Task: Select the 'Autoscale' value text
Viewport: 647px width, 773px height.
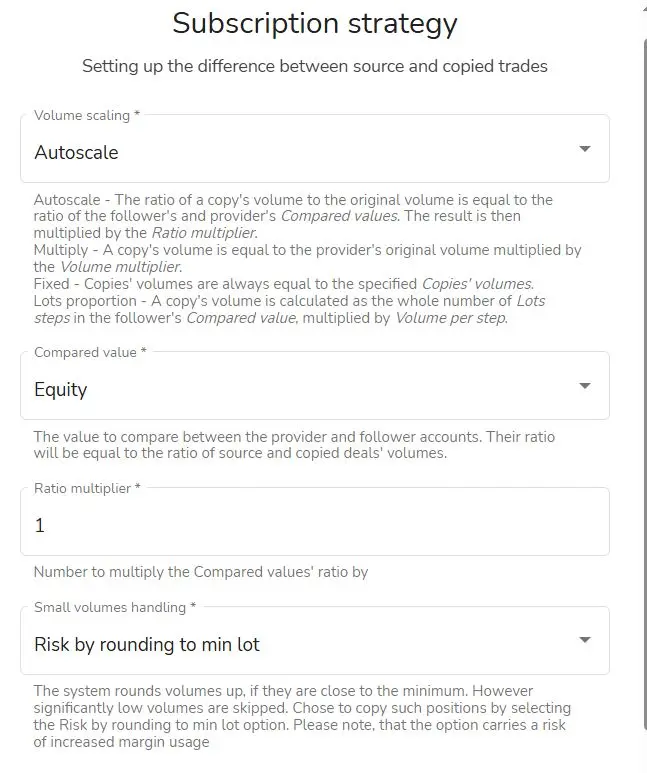Action: pos(76,153)
